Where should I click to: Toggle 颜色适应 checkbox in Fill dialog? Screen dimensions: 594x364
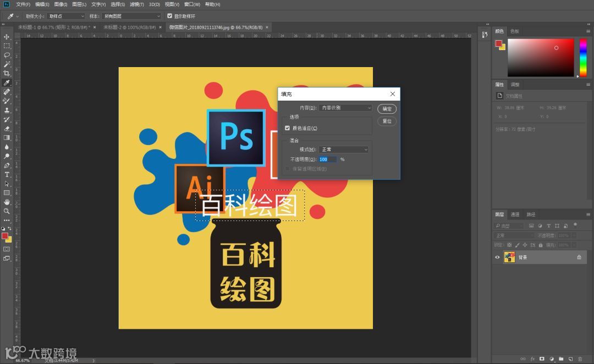point(287,128)
